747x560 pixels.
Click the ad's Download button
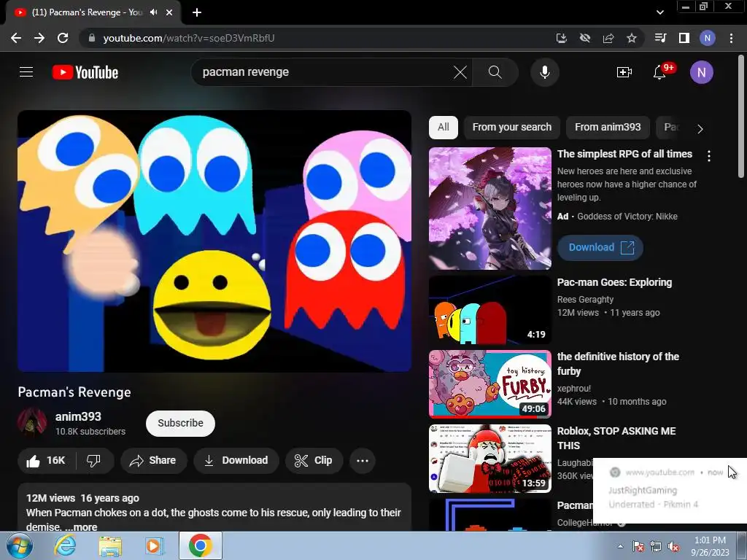click(600, 248)
